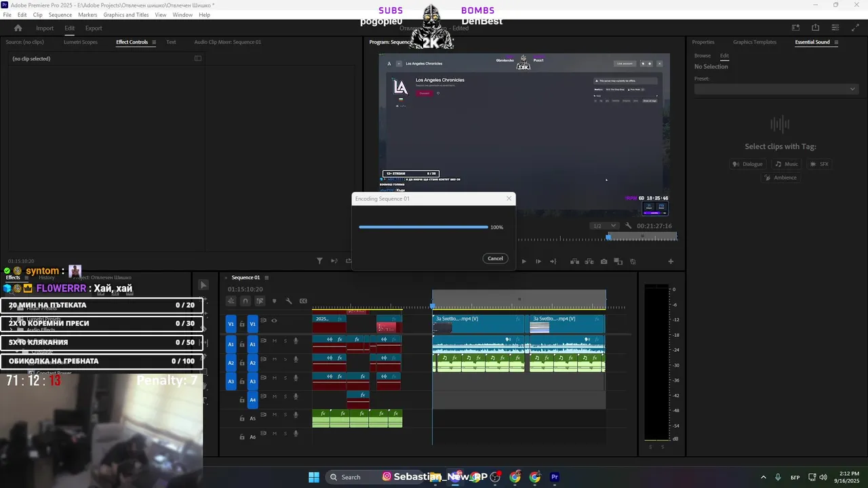Toggle insert and overwrite sequences as nests
Viewport: 868px width, 488px height.
[x=231, y=301]
